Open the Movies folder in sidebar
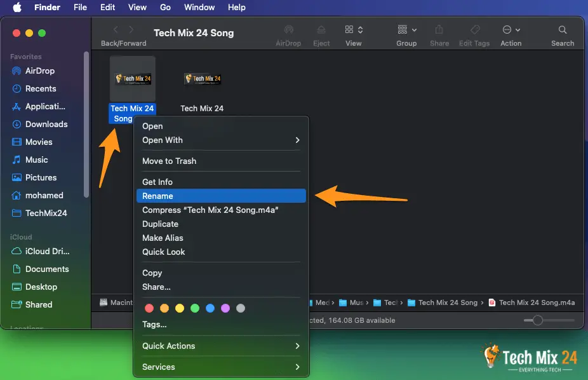Screen dimensions: 588x380 (32, 142)
